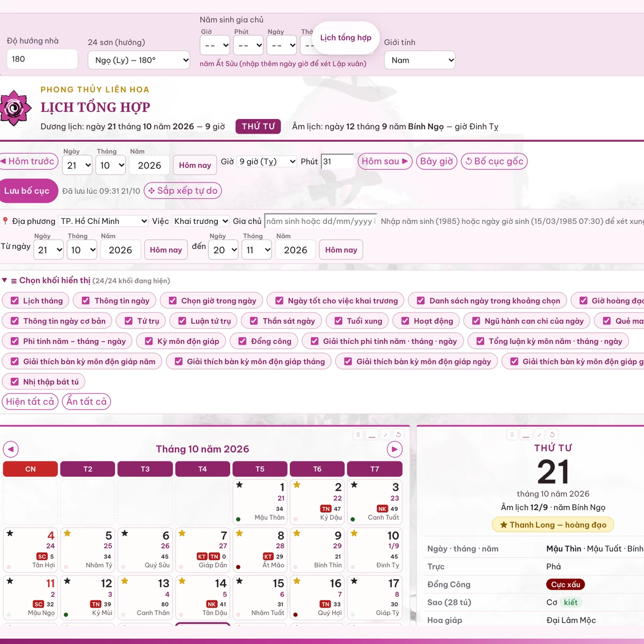Open the Địa phương location dropdown
The image size is (644, 644).
pyautogui.click(x=104, y=221)
